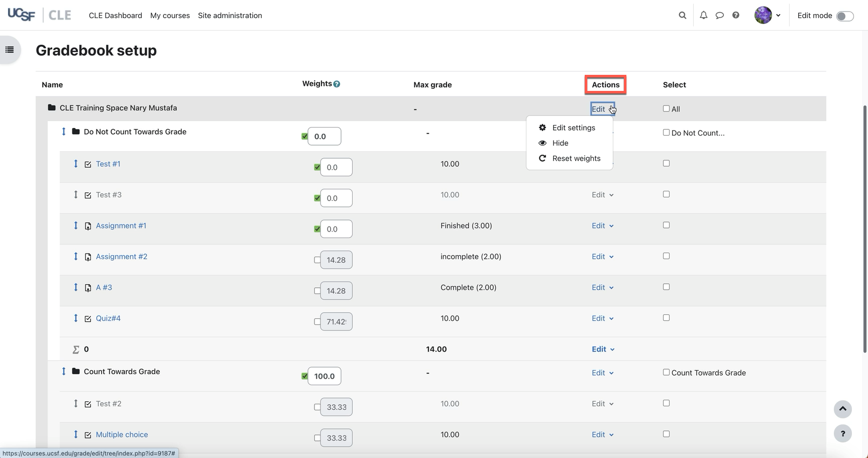The width and height of the screenshot is (868, 458).
Task: Check the Do Not Count... select checkbox
Action: pos(666,133)
